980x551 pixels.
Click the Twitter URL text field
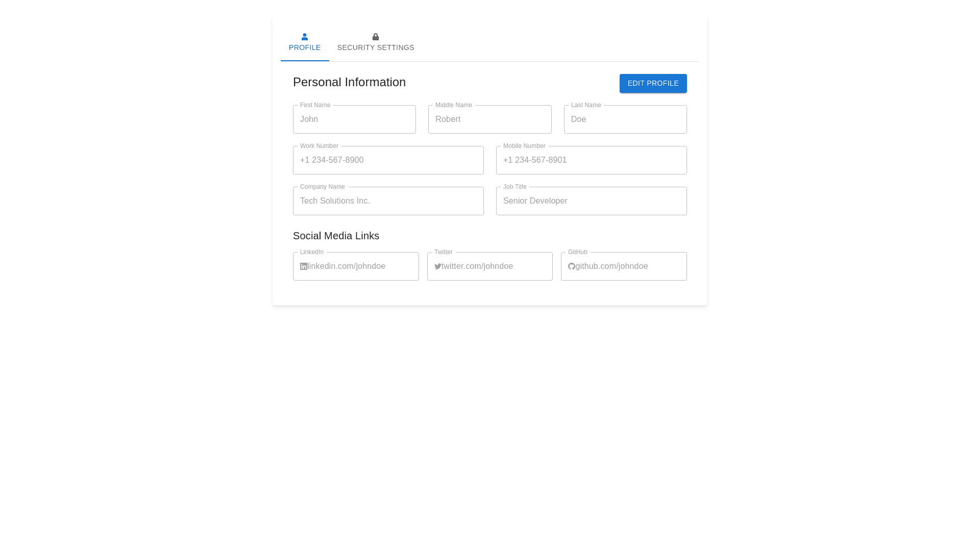494,266
